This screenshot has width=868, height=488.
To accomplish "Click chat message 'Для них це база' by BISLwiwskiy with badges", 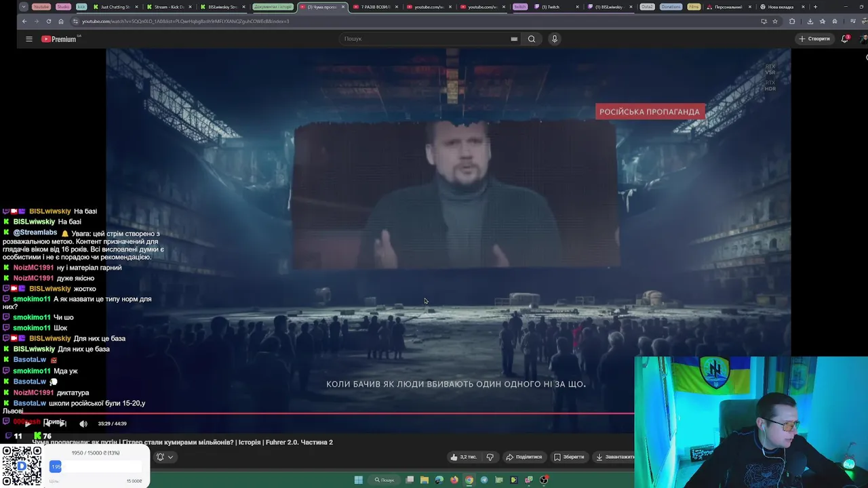I will (x=99, y=338).
